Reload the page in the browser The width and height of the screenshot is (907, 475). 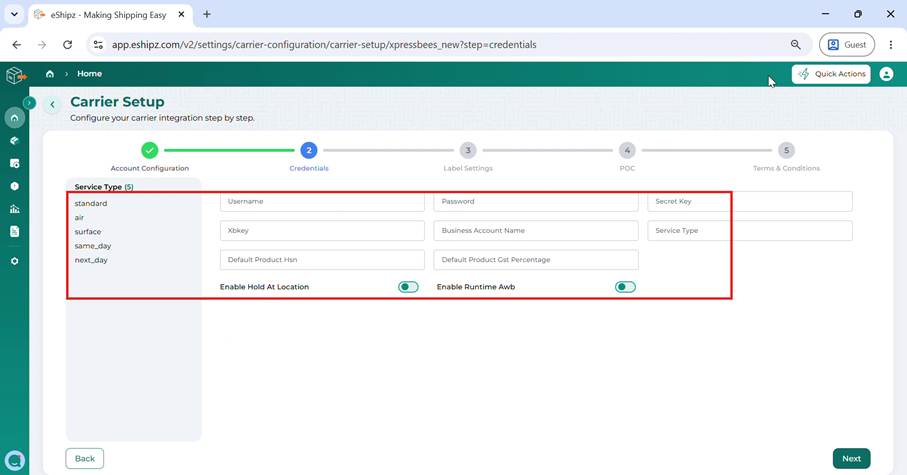click(x=68, y=45)
